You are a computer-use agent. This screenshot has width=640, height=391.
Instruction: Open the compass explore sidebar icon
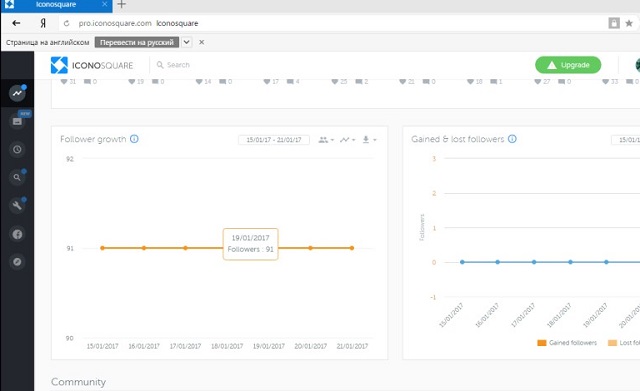coord(17,262)
